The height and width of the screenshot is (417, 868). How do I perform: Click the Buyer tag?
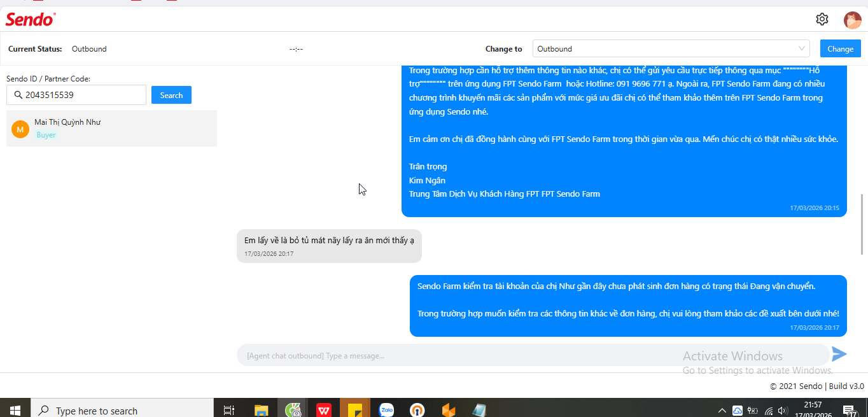click(x=46, y=135)
